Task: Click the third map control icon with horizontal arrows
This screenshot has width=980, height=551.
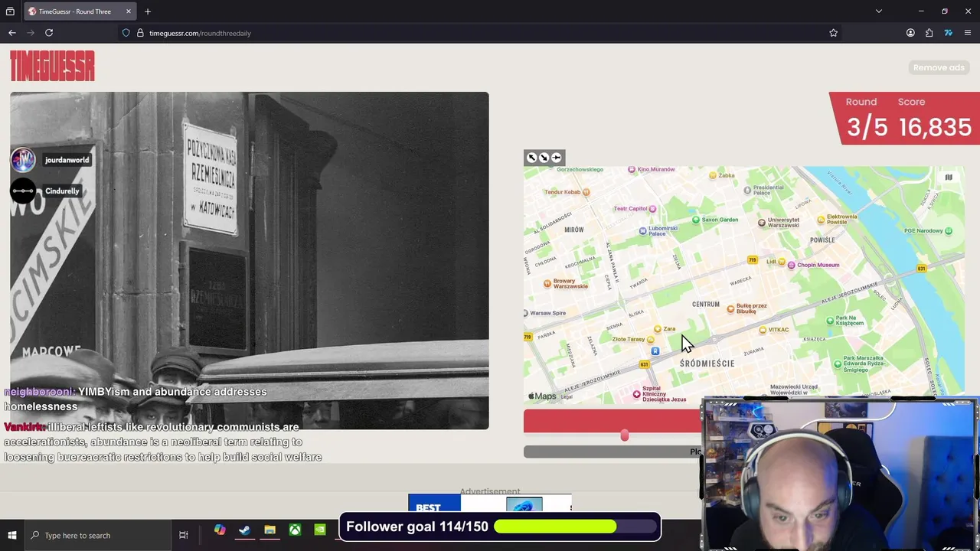Action: (556, 158)
